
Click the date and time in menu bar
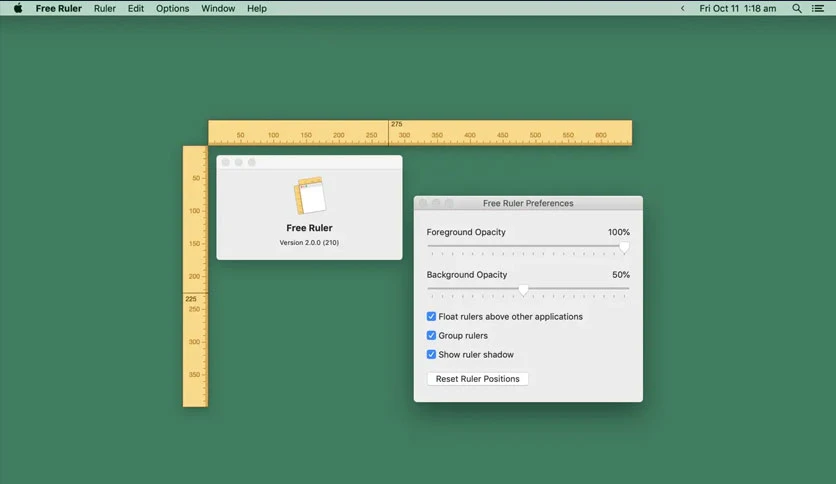[737, 9]
